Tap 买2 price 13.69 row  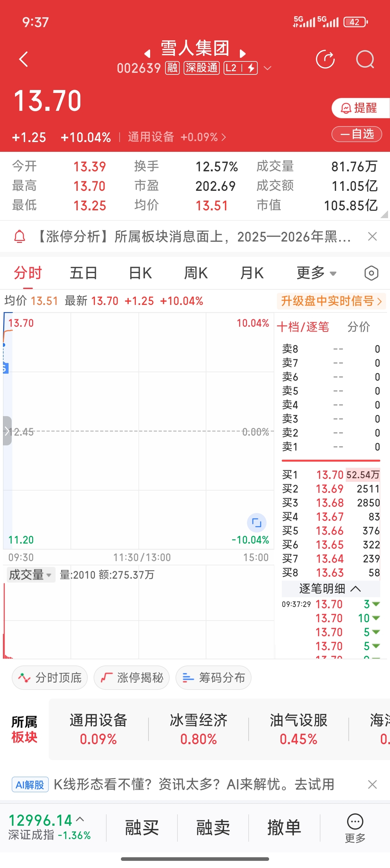click(331, 489)
